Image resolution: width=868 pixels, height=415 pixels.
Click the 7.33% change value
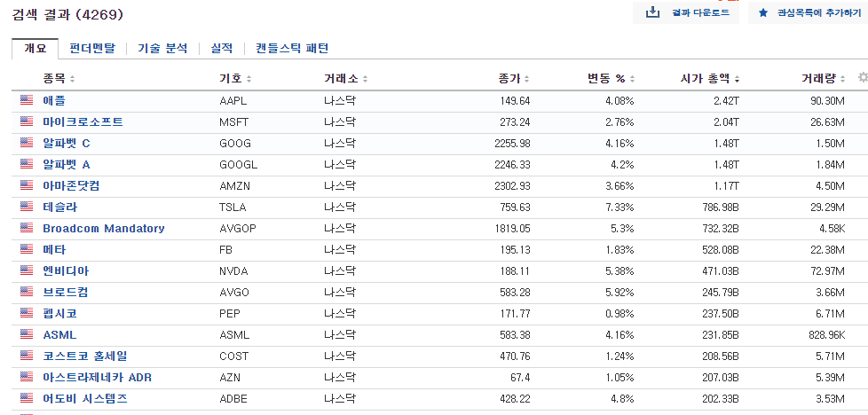pos(619,207)
